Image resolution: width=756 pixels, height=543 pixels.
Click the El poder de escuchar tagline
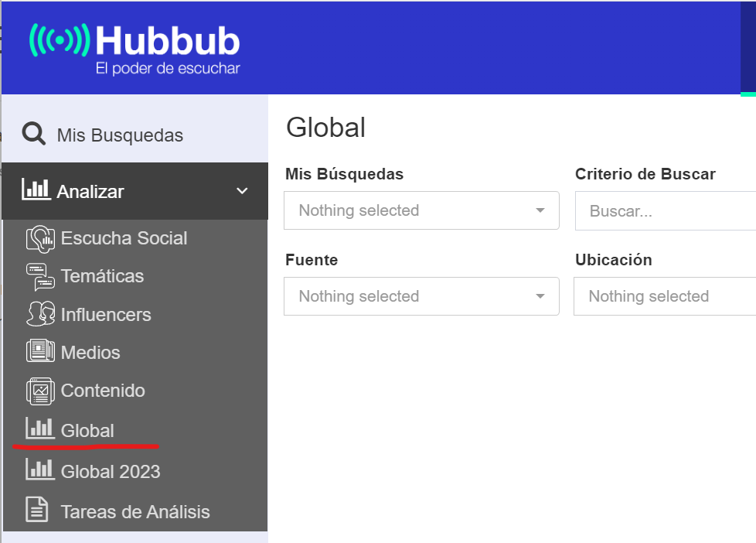168,68
